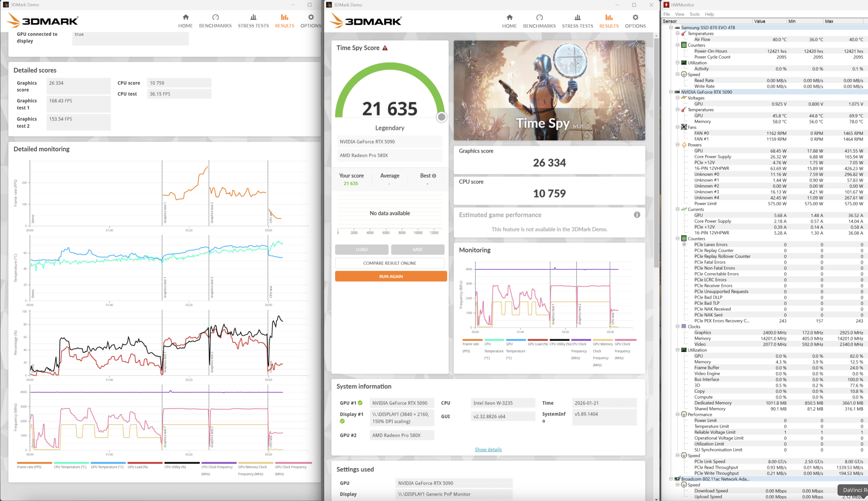The width and height of the screenshot is (868, 501).
Task: Collapse the NVIDIA GeForce RTX 5090 tree node
Action: pyautogui.click(x=671, y=92)
